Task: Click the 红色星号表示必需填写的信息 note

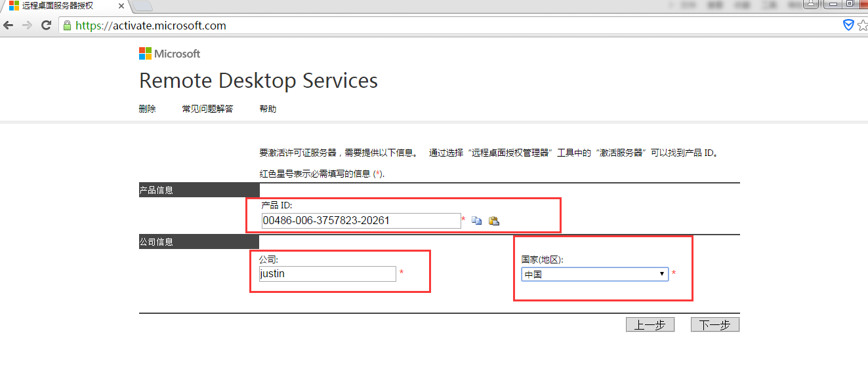Action: click(x=322, y=174)
